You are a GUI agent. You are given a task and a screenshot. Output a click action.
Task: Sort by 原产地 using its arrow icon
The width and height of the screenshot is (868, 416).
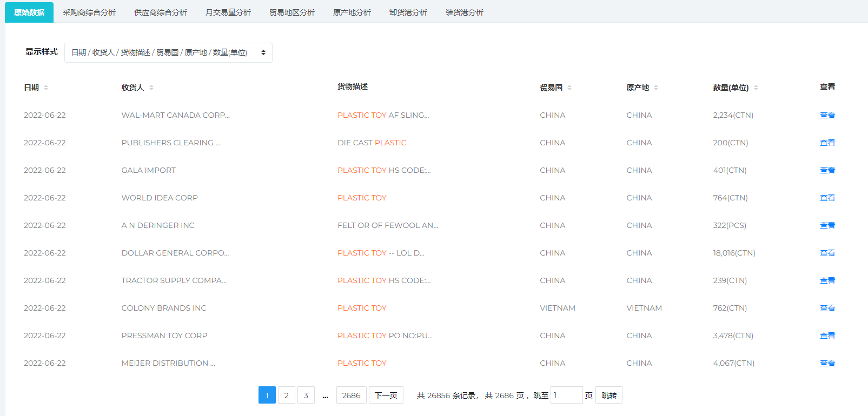coord(656,88)
